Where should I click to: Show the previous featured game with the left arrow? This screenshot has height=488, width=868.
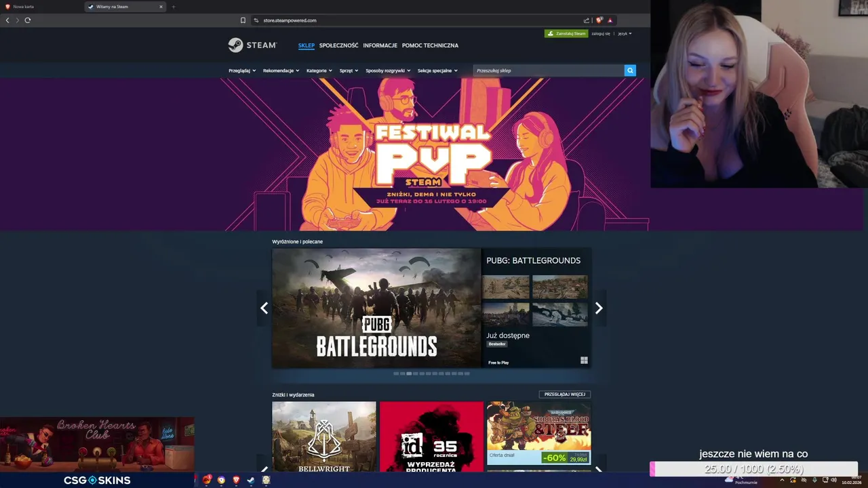(264, 308)
